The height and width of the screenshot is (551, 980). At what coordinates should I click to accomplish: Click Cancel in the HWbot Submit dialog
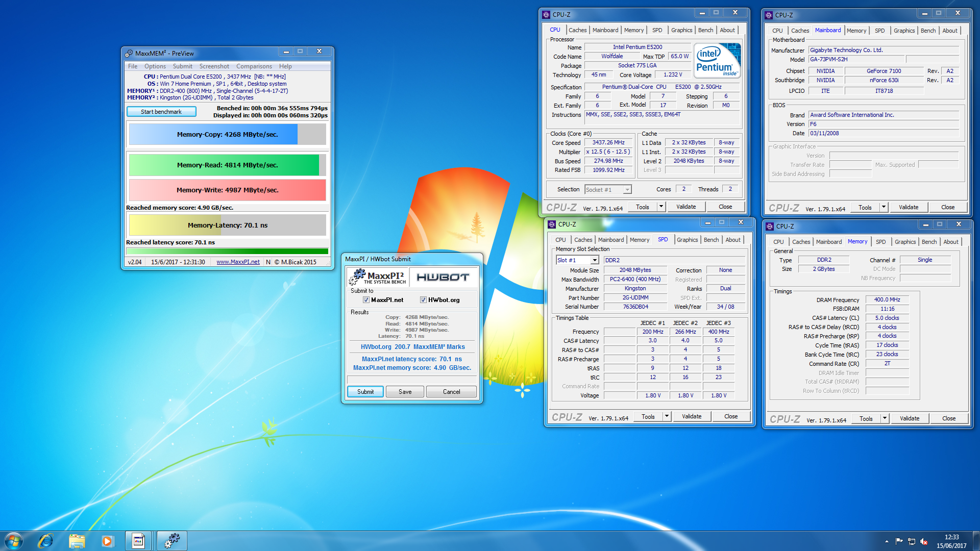[451, 392]
